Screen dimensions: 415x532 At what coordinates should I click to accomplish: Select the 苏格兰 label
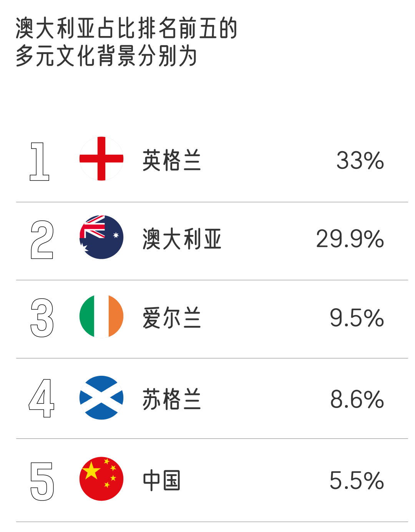(172, 399)
